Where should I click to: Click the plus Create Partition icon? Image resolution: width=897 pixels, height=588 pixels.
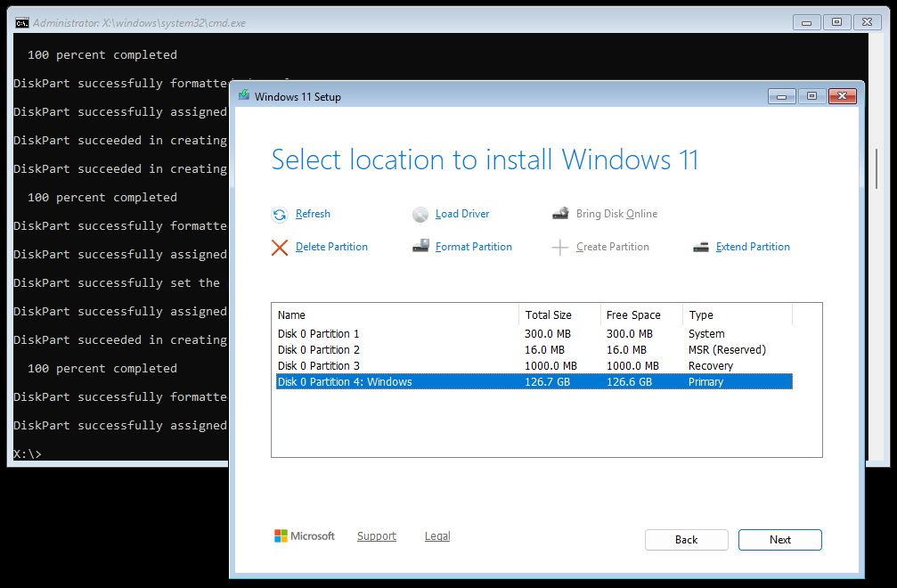559,248
